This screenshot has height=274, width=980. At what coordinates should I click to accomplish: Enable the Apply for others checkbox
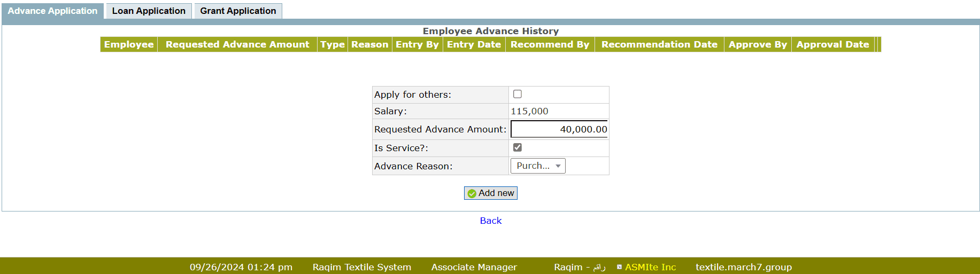pyautogui.click(x=517, y=95)
